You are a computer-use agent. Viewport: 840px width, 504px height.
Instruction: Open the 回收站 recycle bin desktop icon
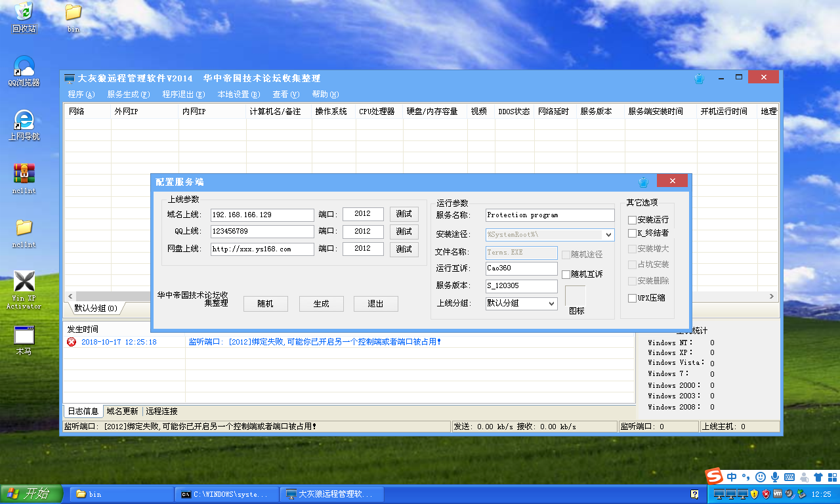pos(24,16)
